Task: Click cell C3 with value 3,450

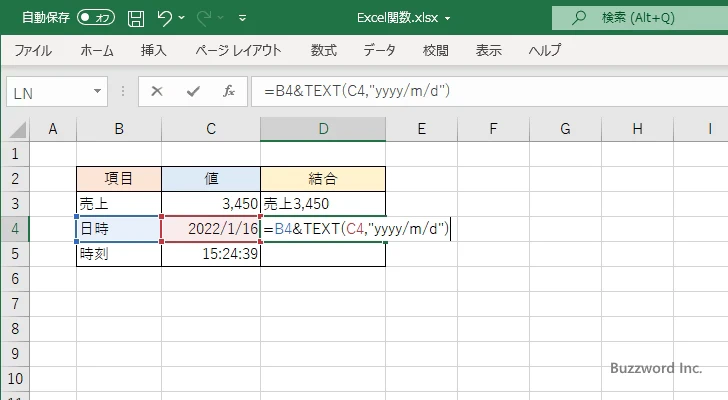Action: (x=211, y=204)
